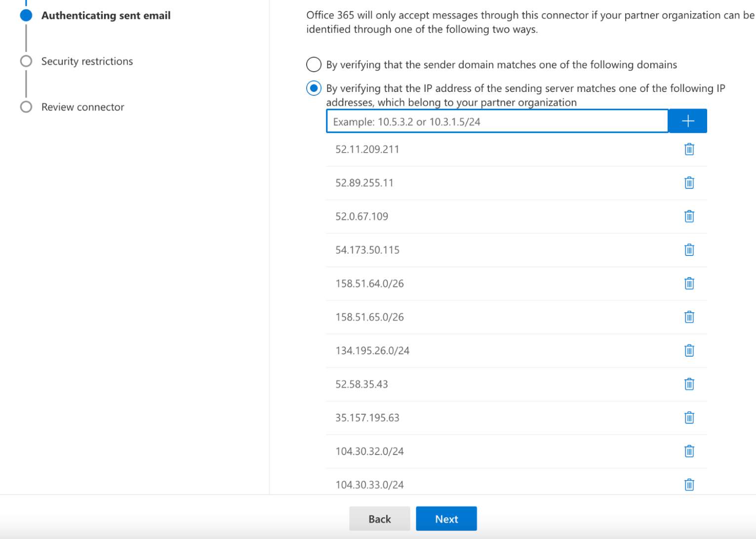The width and height of the screenshot is (756, 539).
Task: Delete the 104.30.33.0/24 subnet
Action: click(x=689, y=485)
